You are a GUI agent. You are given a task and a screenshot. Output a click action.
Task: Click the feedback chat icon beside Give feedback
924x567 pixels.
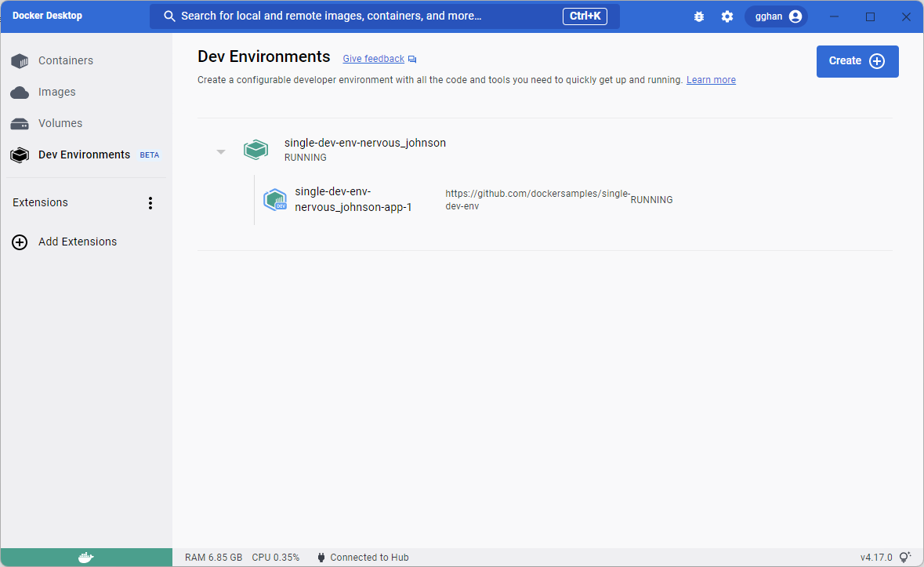pyautogui.click(x=412, y=60)
